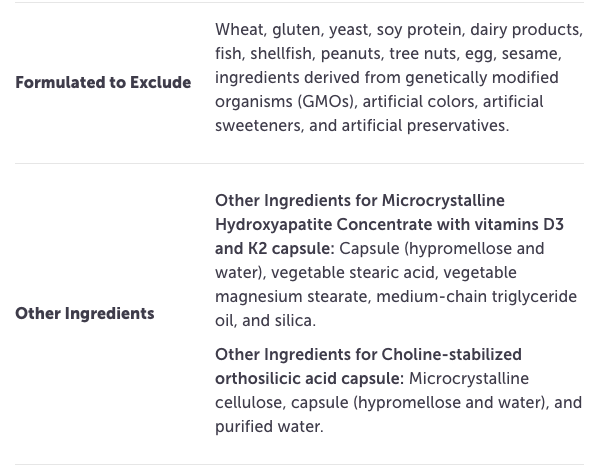Image resolution: width=605 pixels, height=468 pixels.
Task: Click the word "Wheat" in the exclusion list
Action: pos(239,30)
